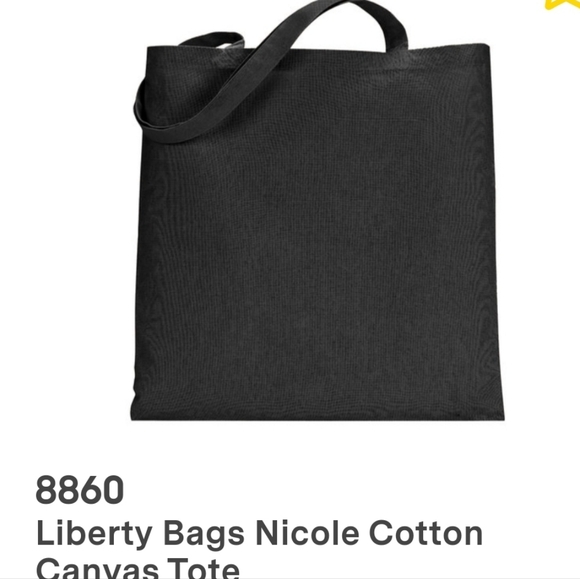580x579 pixels.
Task: Click the word Nicole in the product name
Action: [307, 533]
